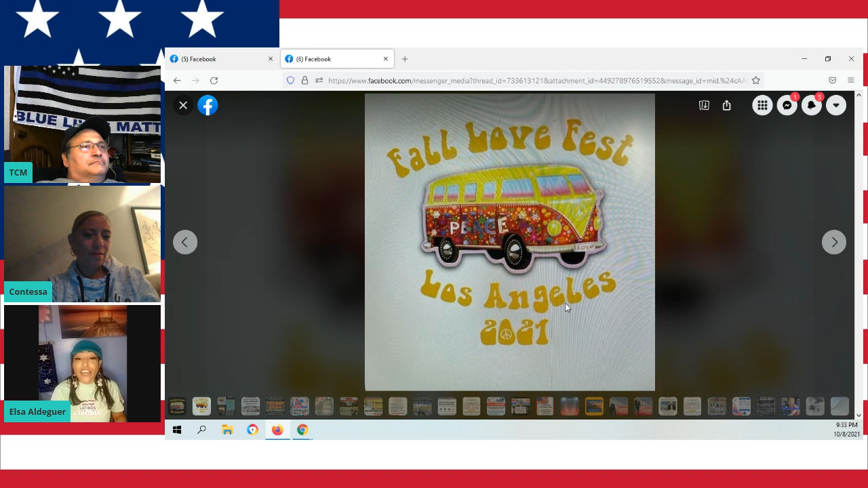868x488 pixels.
Task: Close the "(6) Facebook" browser tab
Action: coord(386,59)
